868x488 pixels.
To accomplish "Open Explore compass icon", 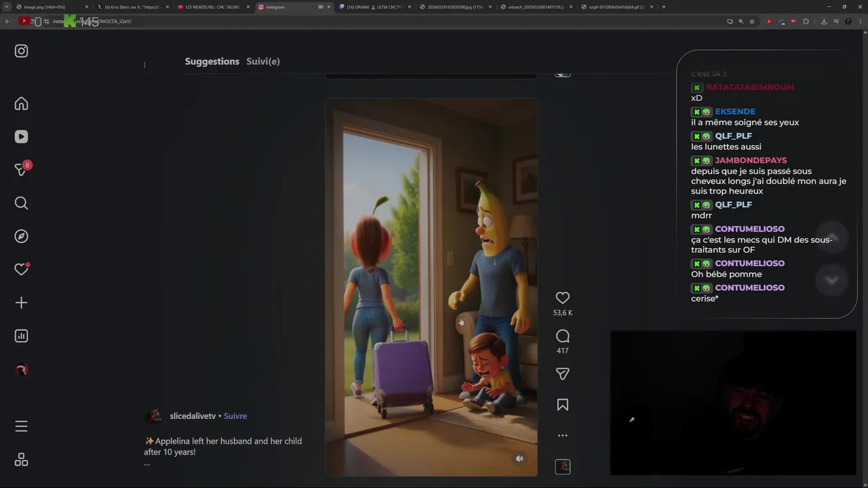I will tap(22, 237).
